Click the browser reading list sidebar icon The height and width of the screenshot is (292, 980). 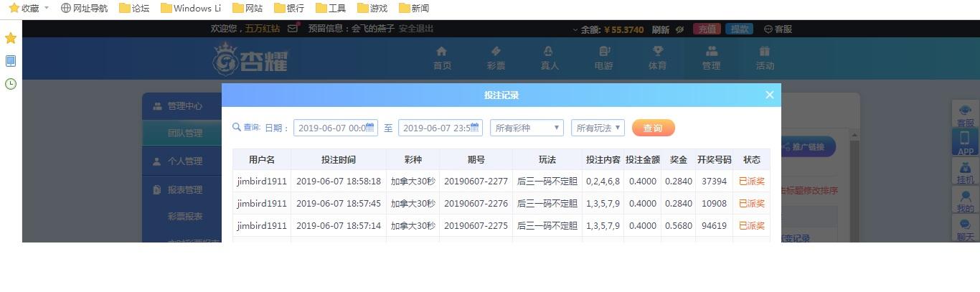coord(11,61)
